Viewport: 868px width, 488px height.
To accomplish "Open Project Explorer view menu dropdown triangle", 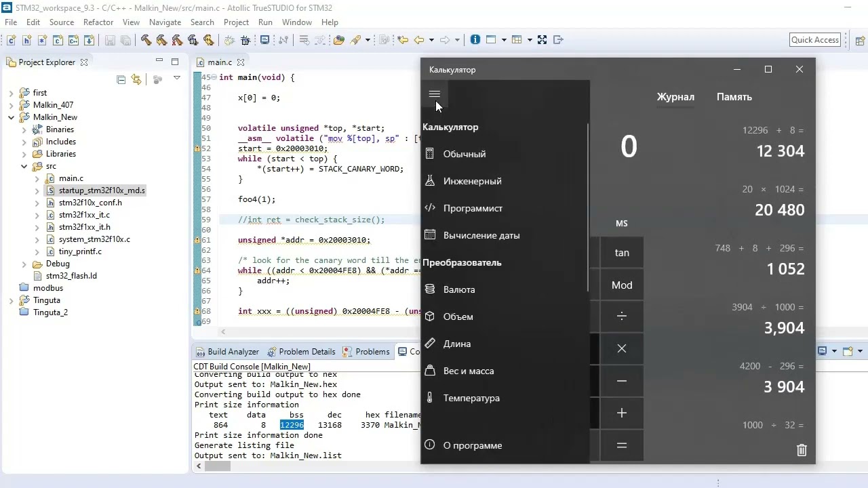I will (x=176, y=79).
